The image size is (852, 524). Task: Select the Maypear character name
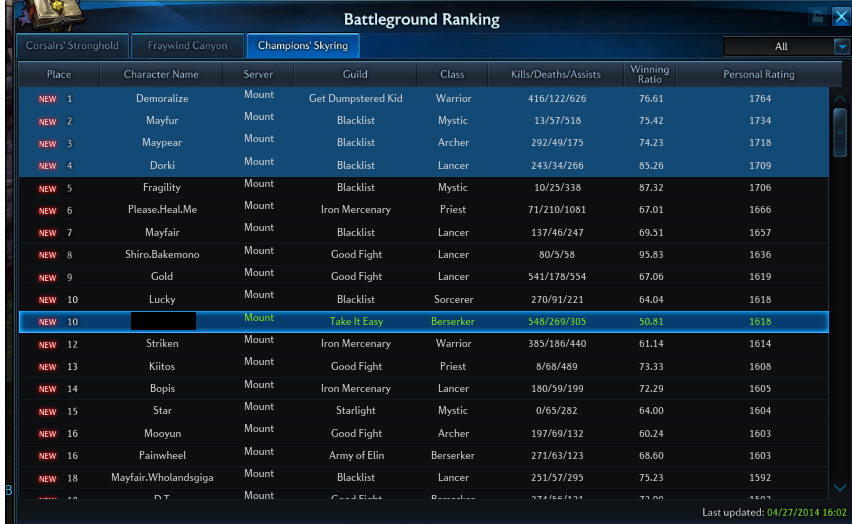tap(162, 142)
